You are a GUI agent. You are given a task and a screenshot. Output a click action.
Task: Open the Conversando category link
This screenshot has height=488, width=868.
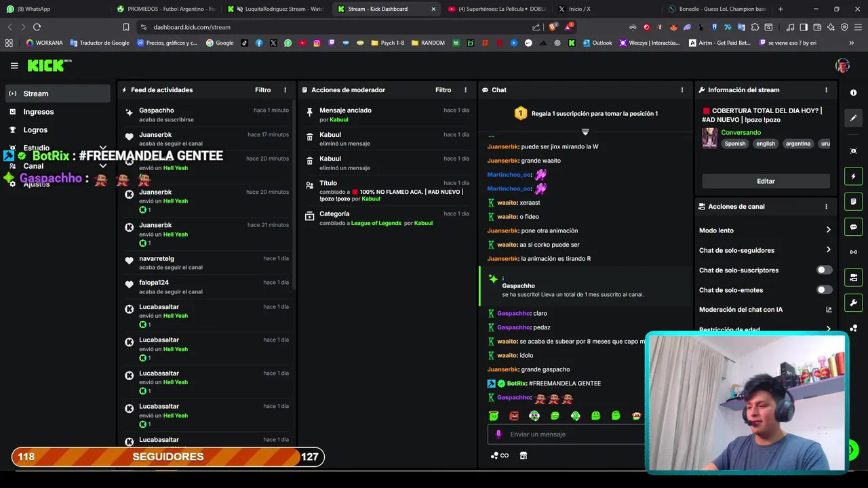[741, 133]
